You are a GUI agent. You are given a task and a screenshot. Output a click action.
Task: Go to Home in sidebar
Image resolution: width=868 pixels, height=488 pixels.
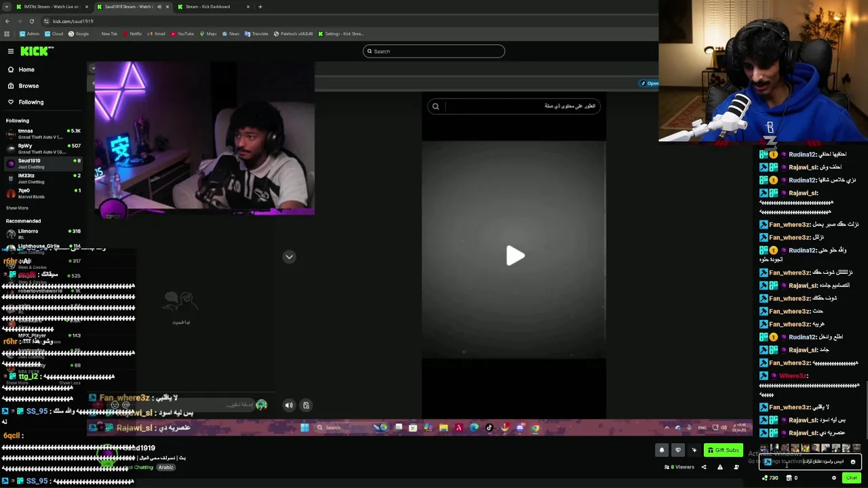pos(26,70)
